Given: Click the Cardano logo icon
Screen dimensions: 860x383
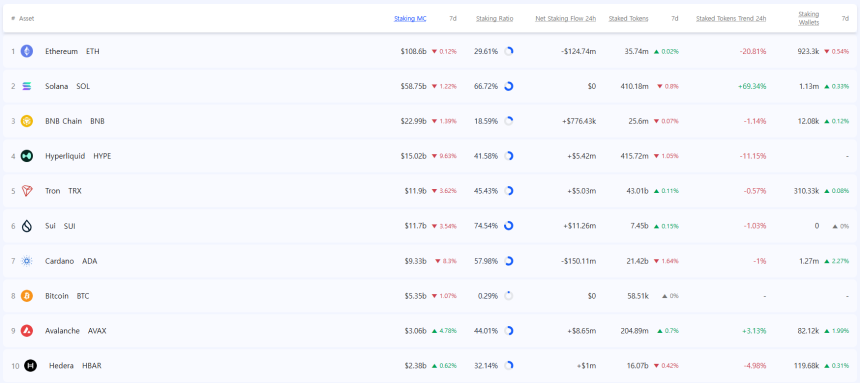Looking at the screenshot, I should pos(27,261).
